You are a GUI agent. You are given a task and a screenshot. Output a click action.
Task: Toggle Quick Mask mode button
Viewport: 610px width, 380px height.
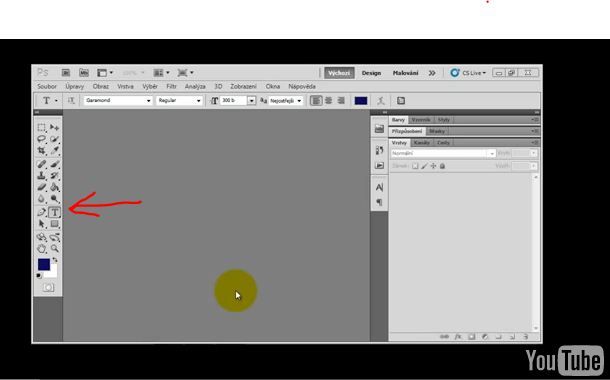[x=48, y=287]
